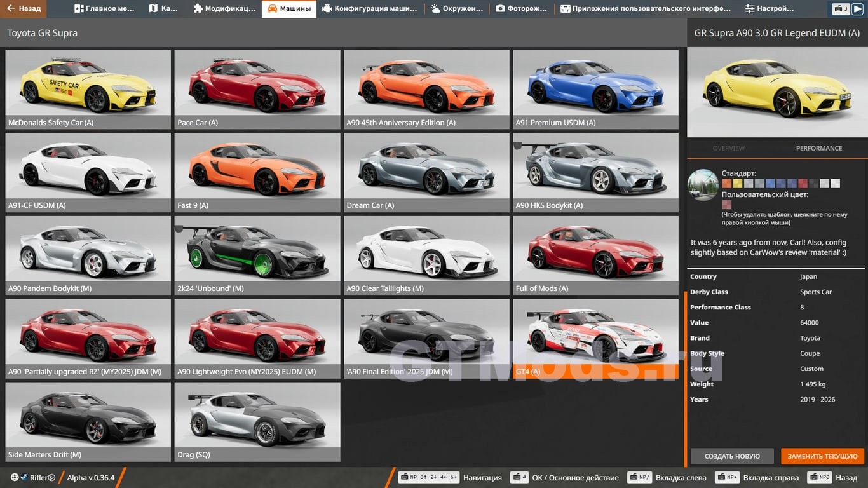
Task: Choose the A90 Pandem Bodykit (M) thumbnail
Action: (x=88, y=256)
